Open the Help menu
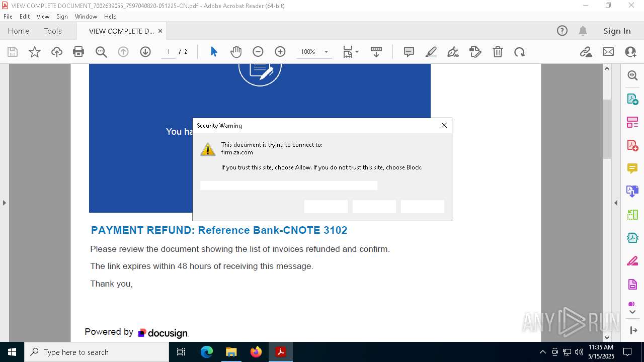This screenshot has width=644, height=362. pos(110,17)
